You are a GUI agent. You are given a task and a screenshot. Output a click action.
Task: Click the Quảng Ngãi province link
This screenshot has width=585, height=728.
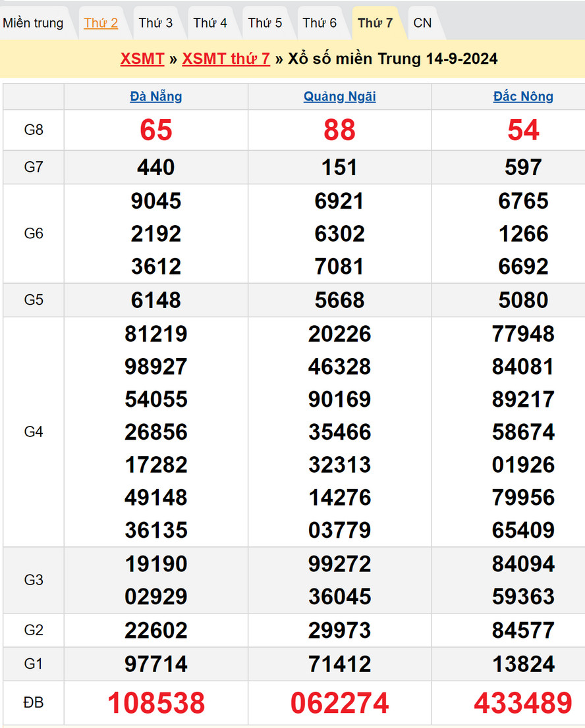pyautogui.click(x=339, y=97)
